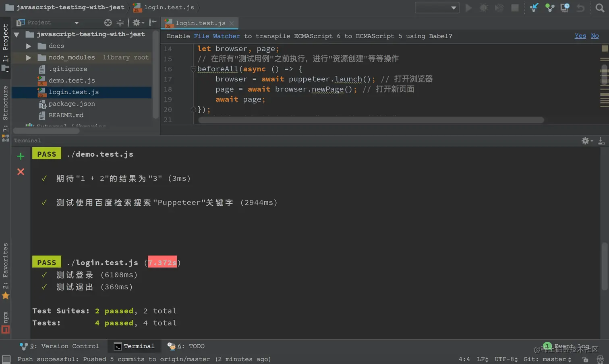
Task: Click login.test.js breadcrumb in navigation bar
Action: pyautogui.click(x=164, y=7)
